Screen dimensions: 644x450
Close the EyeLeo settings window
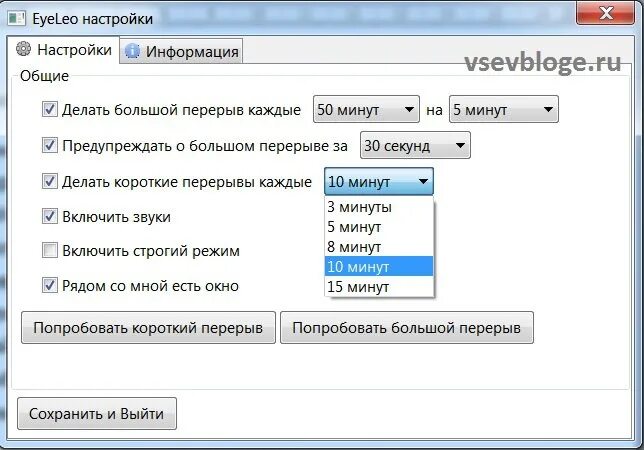pos(606,14)
